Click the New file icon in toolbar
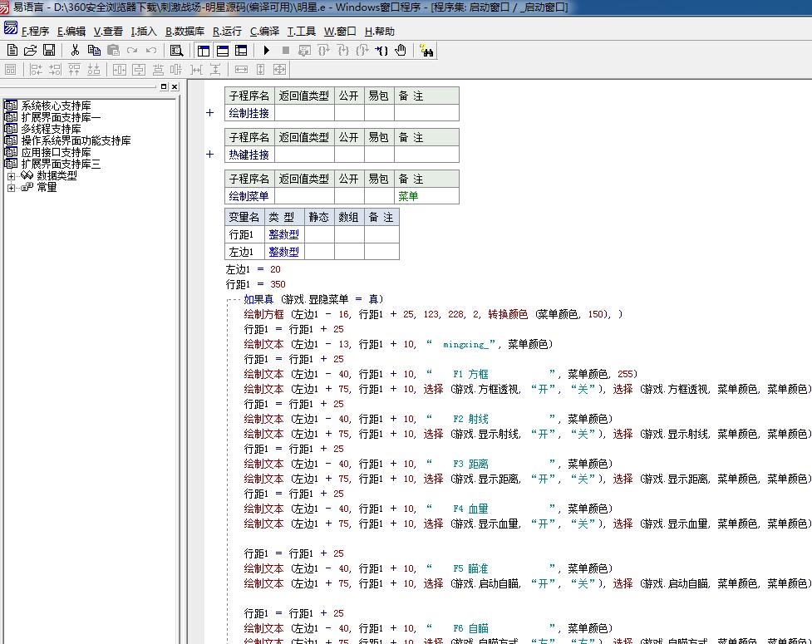Screen dimensions: 812x644 point(12,51)
